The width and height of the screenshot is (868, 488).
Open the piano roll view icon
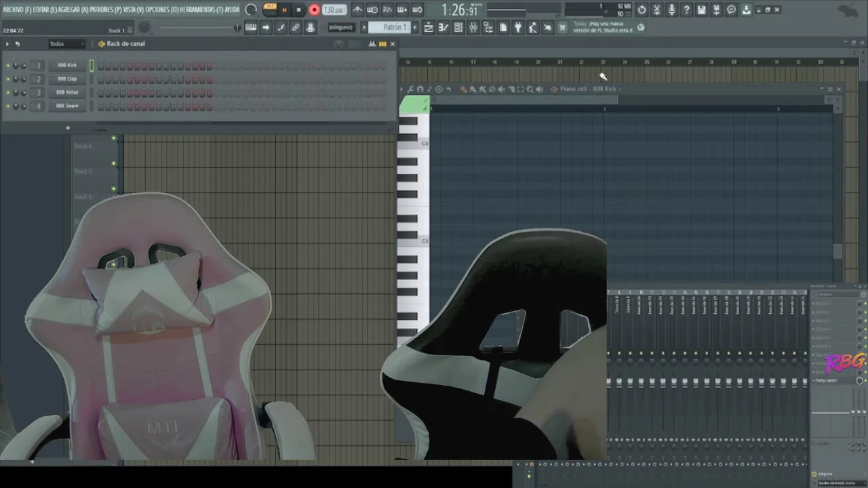coord(443,28)
